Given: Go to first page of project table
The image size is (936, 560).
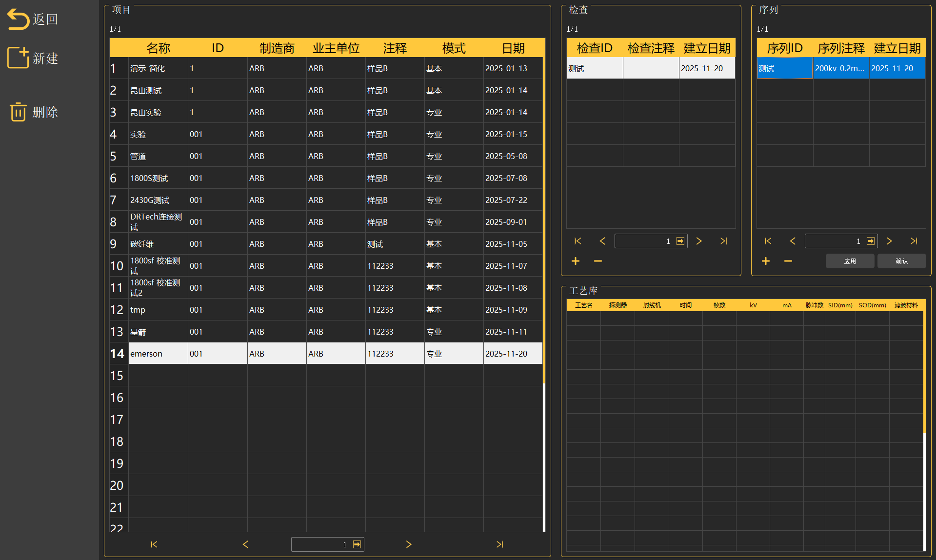Looking at the screenshot, I should [x=154, y=544].
